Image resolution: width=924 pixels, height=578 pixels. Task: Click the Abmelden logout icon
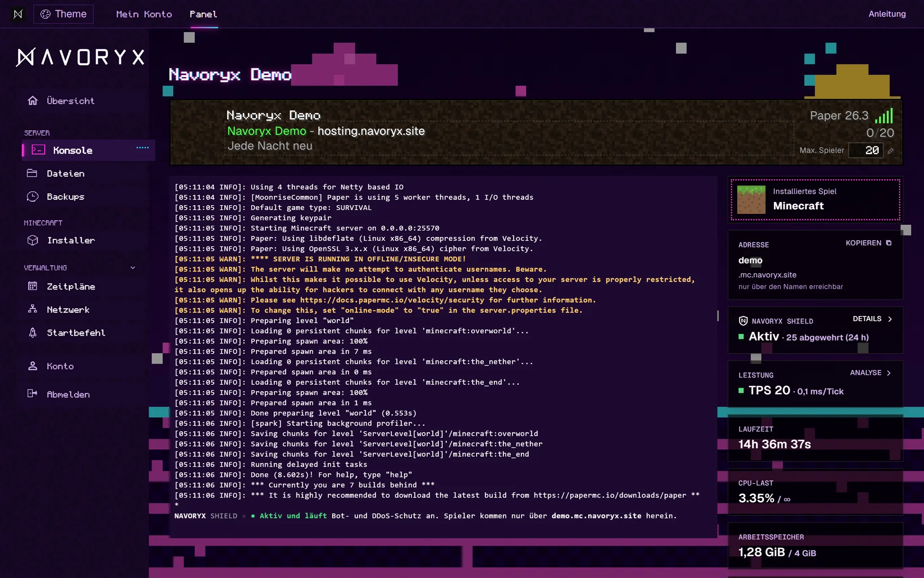(32, 394)
